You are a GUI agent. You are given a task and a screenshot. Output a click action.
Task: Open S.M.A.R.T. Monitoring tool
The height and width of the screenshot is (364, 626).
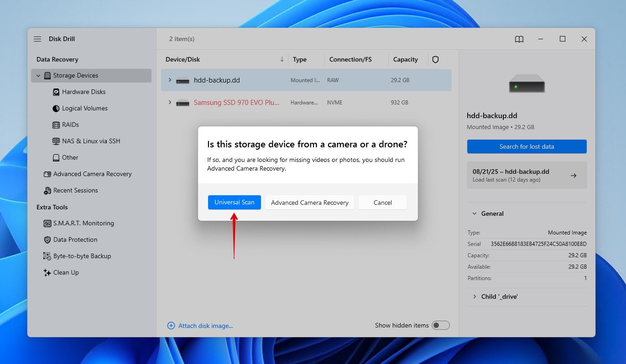pos(83,223)
